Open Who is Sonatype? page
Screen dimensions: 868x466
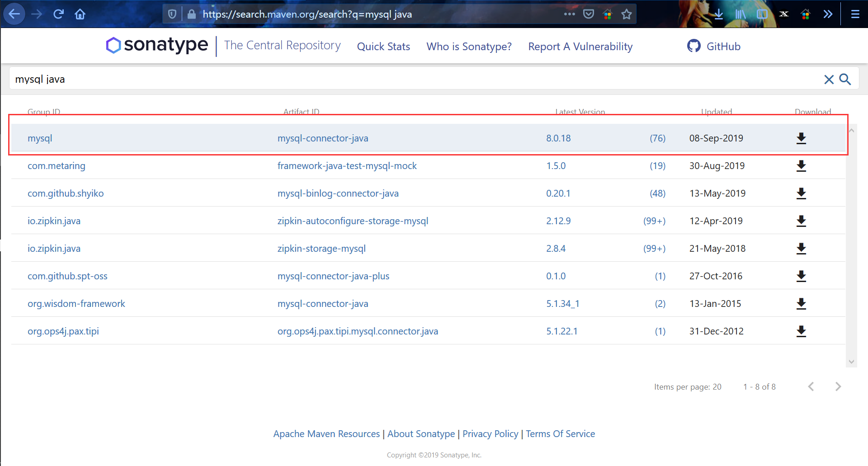469,47
